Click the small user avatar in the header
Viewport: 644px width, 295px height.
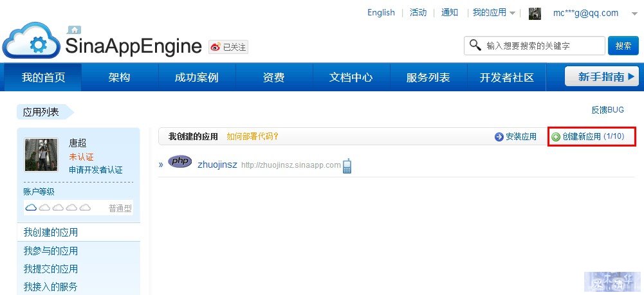pos(535,13)
